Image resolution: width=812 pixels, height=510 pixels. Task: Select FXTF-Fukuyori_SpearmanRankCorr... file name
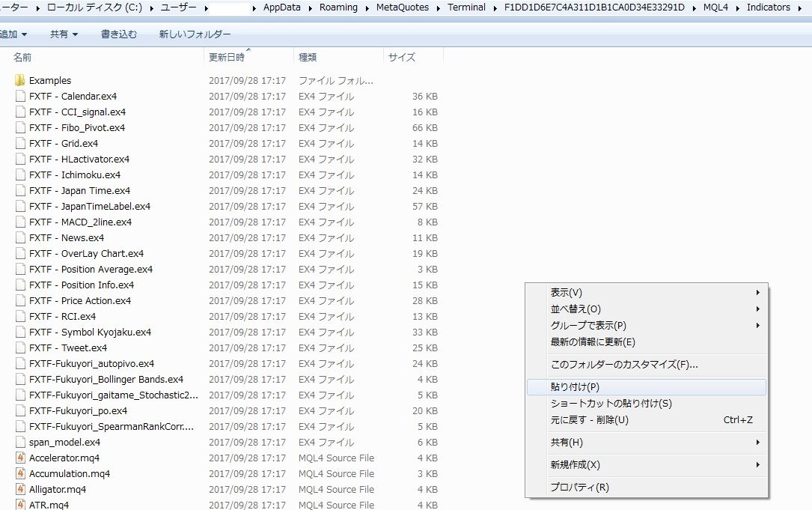[x=112, y=427]
